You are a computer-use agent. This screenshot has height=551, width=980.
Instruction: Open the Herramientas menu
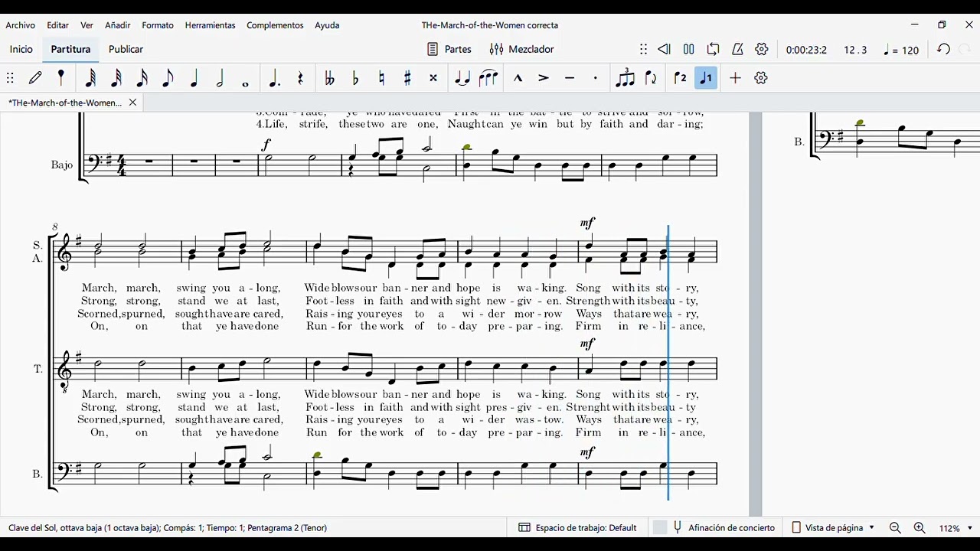[x=211, y=25]
